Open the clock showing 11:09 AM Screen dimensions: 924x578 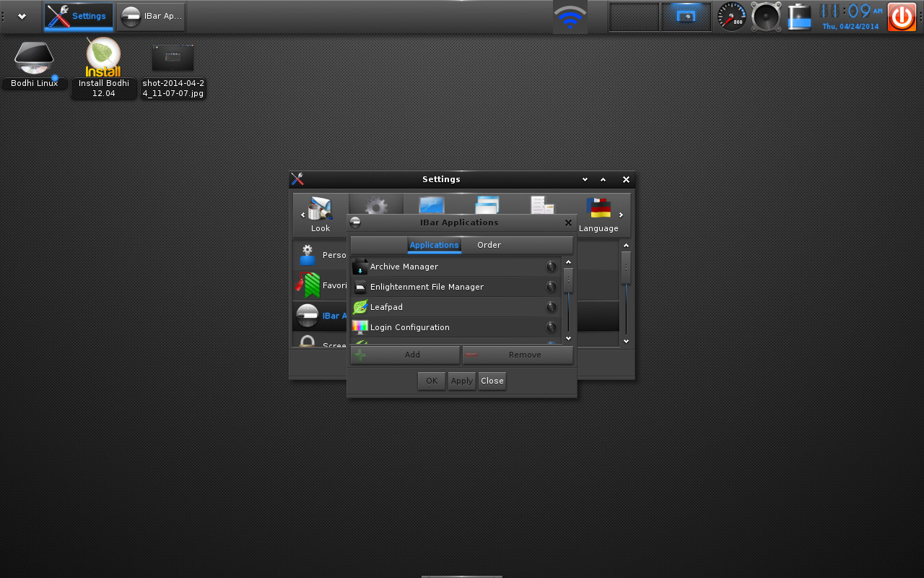pos(852,17)
